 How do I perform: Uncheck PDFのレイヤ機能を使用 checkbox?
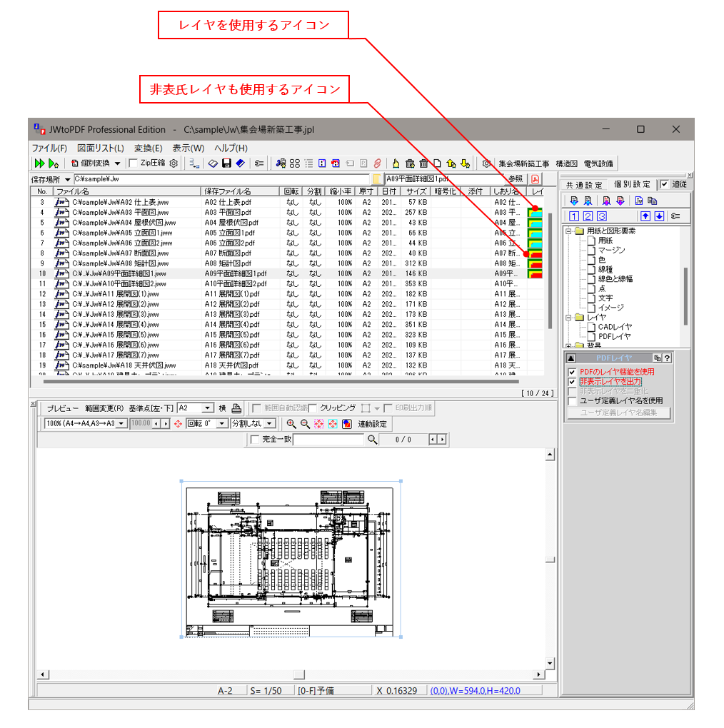click(x=572, y=372)
